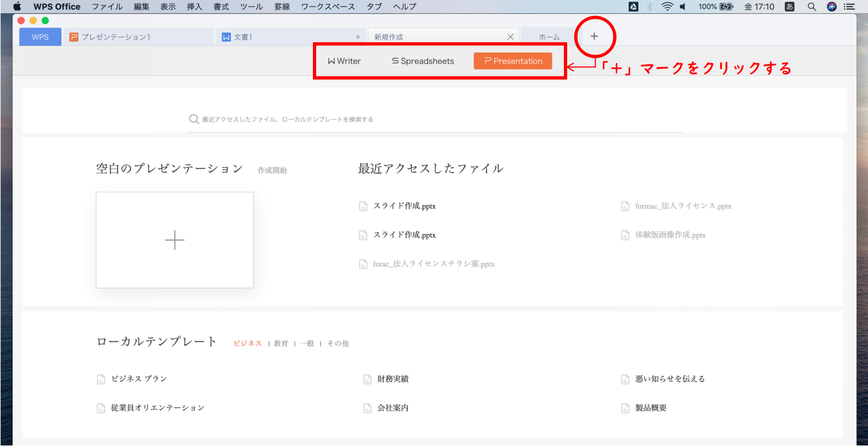Image resolution: width=868 pixels, height=446 pixels.
Task: Open 悪い知らせを伝える template
Action: (670, 379)
